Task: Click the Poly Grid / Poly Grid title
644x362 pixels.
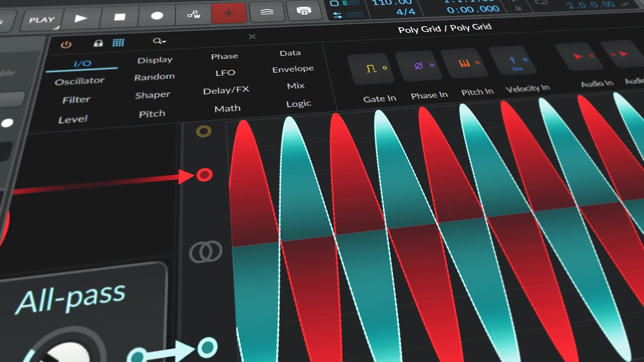Action: coord(445,28)
